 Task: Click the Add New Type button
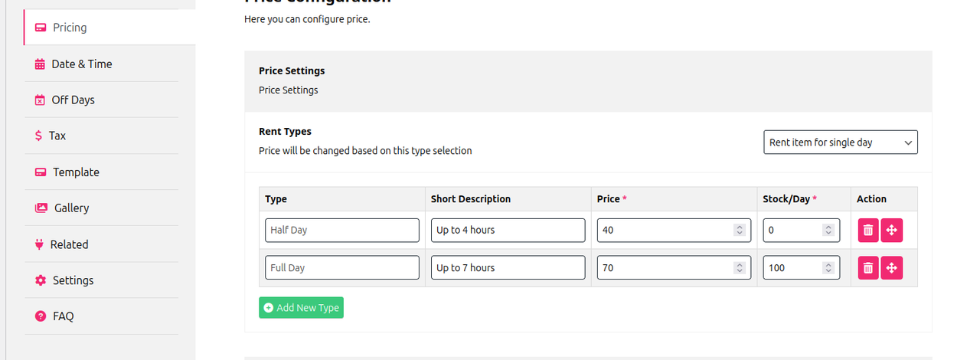coord(301,307)
